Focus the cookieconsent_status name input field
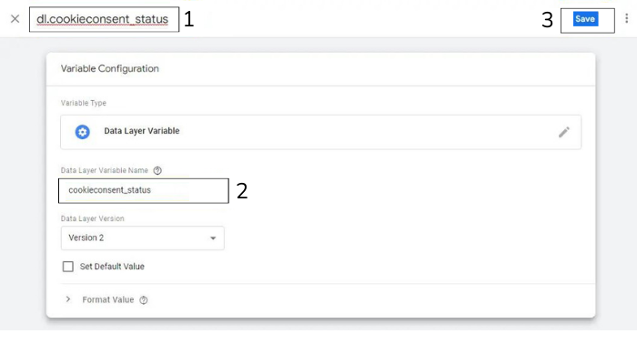 (x=143, y=190)
